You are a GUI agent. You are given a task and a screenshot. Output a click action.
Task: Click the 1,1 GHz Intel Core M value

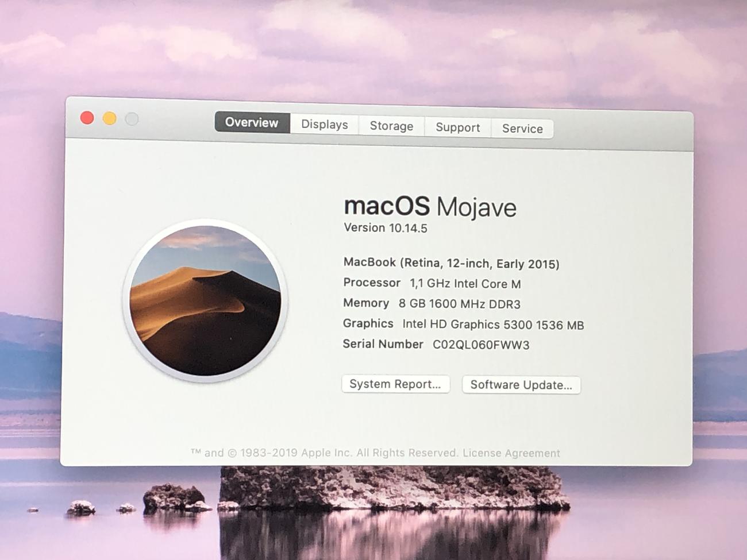pyautogui.click(x=465, y=284)
